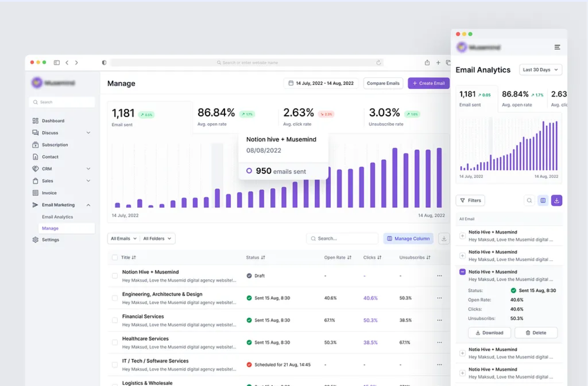Toggle the select-all checkbox beside Title

point(115,257)
